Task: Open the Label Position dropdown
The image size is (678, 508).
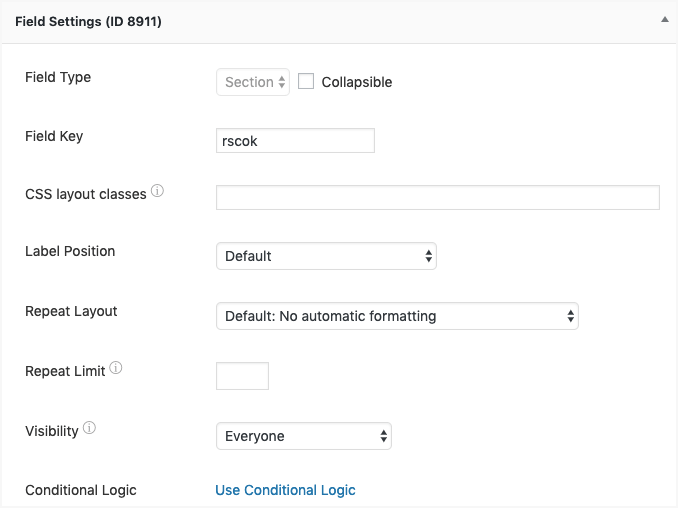Action: [x=326, y=256]
